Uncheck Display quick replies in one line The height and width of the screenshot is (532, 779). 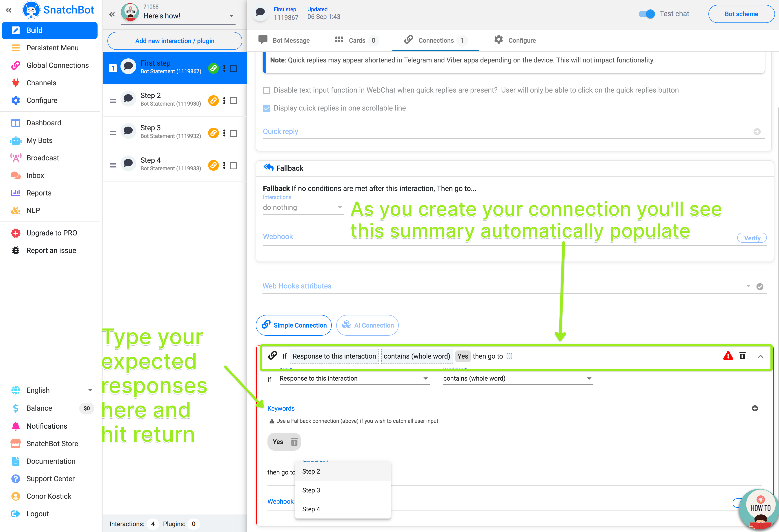[267, 108]
